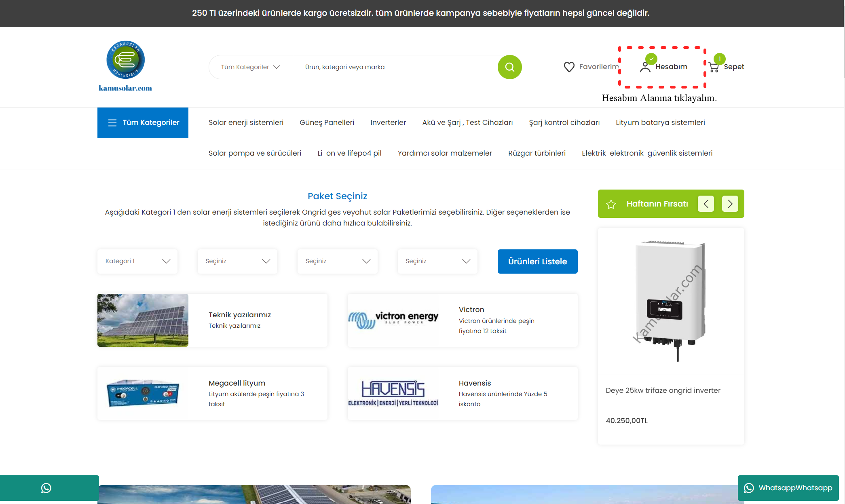Open Deye 25kw trifaze ongrid inverter
This screenshot has width=845, height=504.
pos(663,390)
